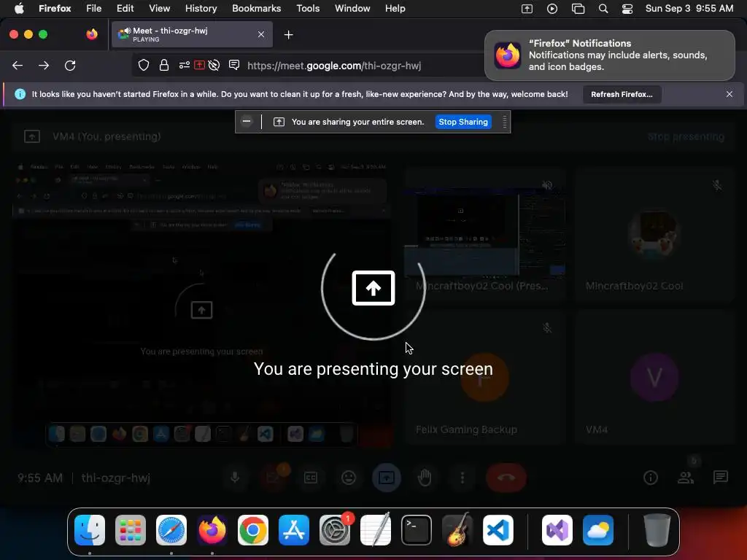Go forward with the browser forward arrow

coord(44,66)
